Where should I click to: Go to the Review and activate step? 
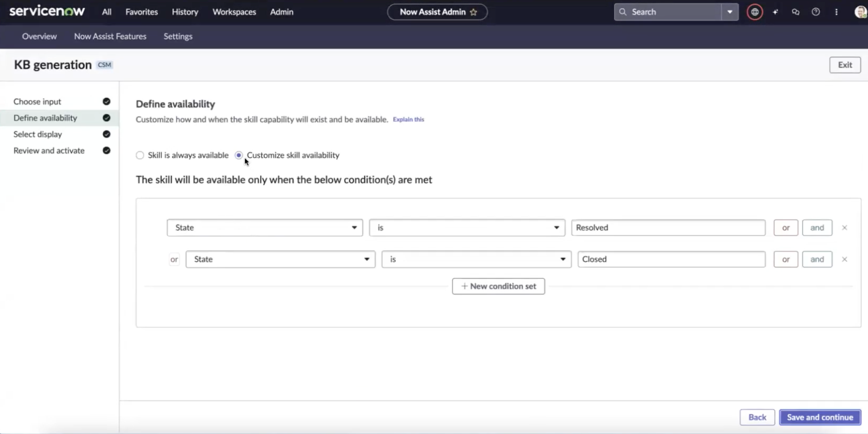pos(59,151)
